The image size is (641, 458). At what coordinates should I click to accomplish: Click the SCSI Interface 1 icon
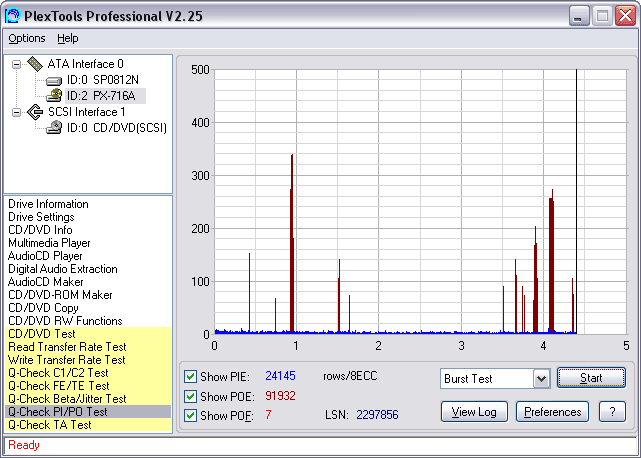point(35,112)
